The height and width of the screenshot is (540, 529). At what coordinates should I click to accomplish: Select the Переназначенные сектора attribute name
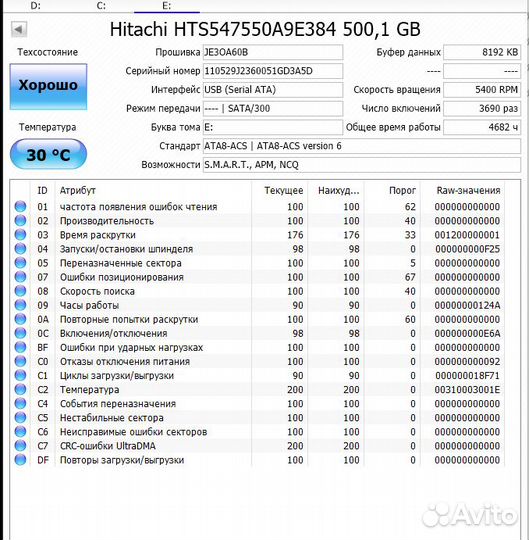tap(121, 263)
